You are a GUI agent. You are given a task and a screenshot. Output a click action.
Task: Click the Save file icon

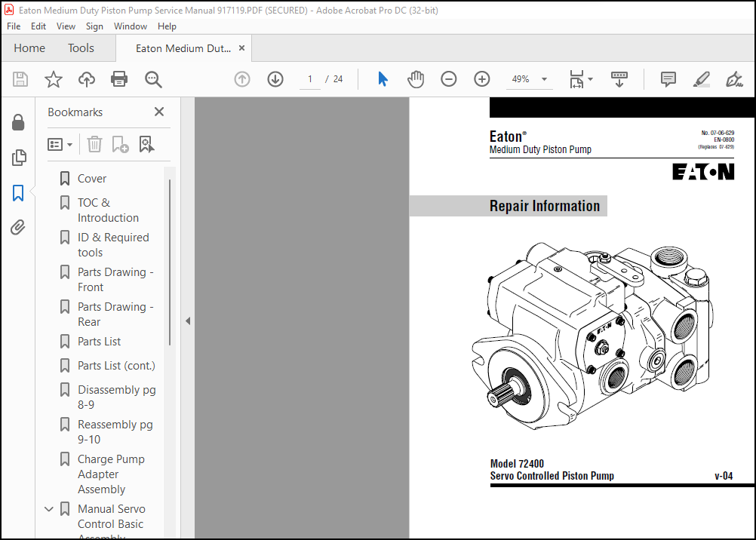20,79
